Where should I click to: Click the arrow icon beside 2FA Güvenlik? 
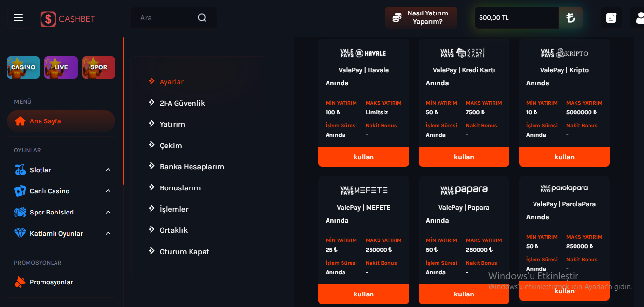click(x=151, y=103)
